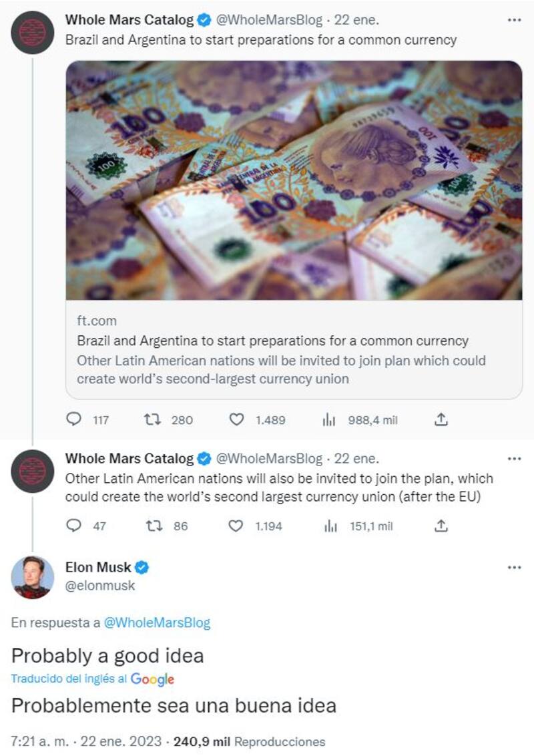Share the second Whole Mars Catalog tweet
Screen dimensions: 534x756
tap(441, 526)
